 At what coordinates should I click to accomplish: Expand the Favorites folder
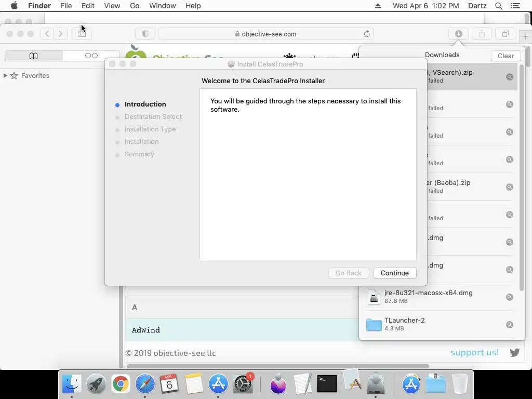coord(5,75)
